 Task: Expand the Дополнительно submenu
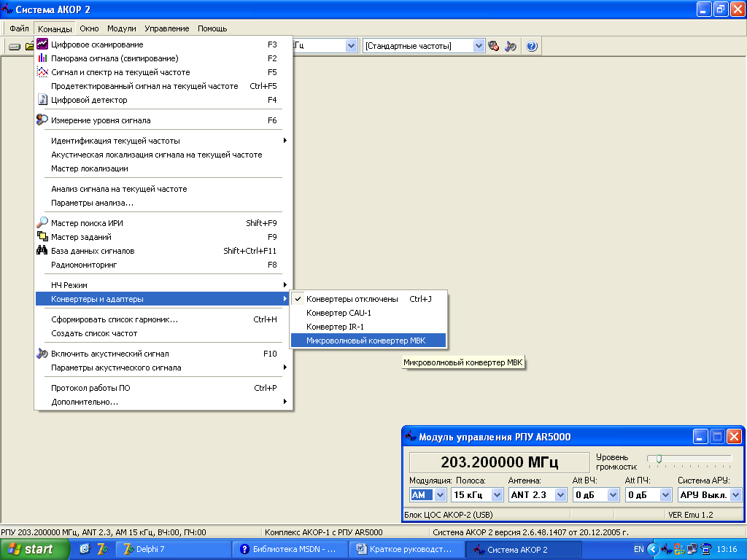(163, 402)
